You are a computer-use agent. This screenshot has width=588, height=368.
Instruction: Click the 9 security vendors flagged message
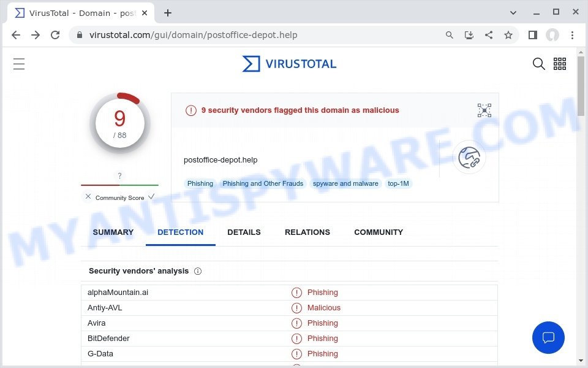coord(300,110)
